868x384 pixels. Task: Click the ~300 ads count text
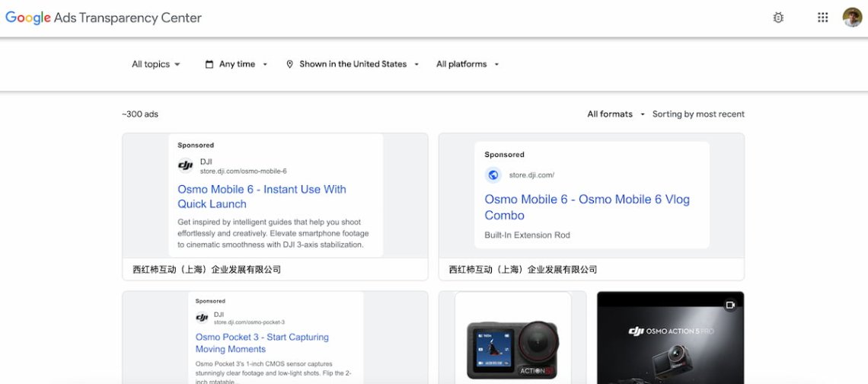click(140, 114)
